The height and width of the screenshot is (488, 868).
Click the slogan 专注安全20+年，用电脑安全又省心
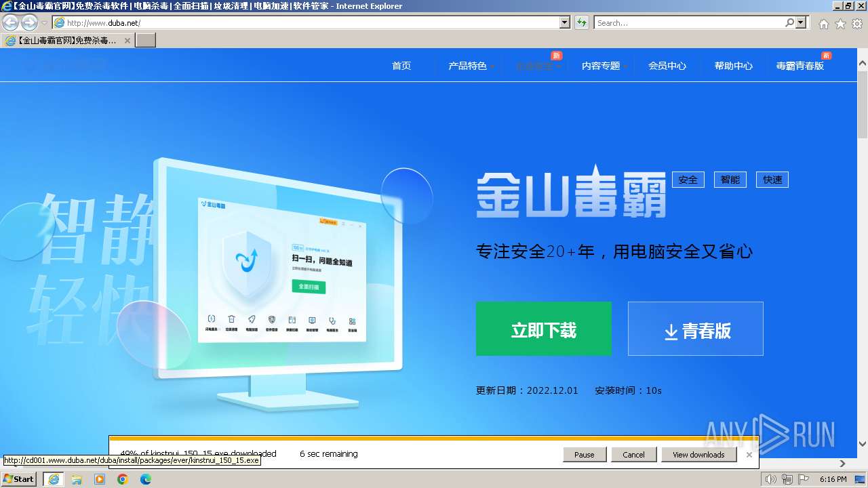(x=614, y=252)
